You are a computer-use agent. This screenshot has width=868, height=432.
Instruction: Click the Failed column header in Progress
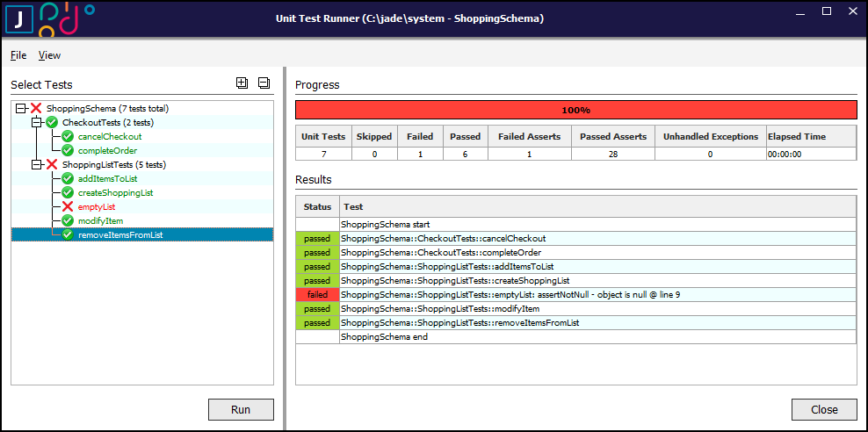coord(420,136)
